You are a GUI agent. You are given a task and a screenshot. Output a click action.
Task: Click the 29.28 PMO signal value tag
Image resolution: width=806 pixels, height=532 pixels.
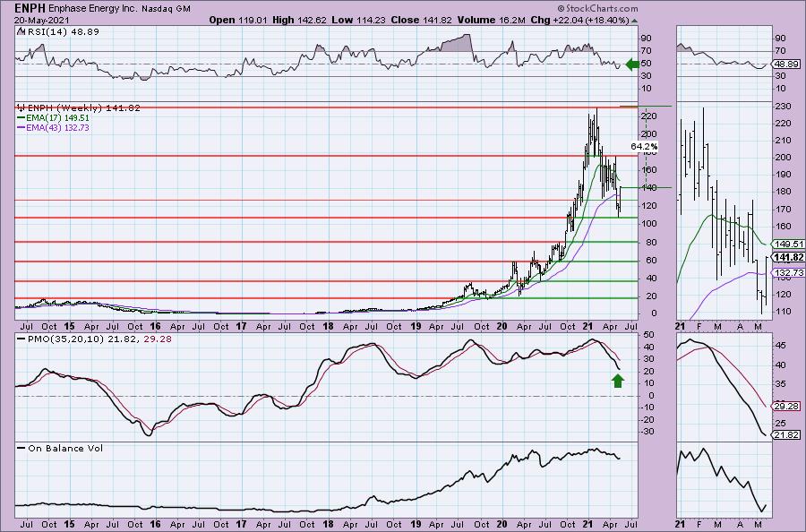(786, 406)
